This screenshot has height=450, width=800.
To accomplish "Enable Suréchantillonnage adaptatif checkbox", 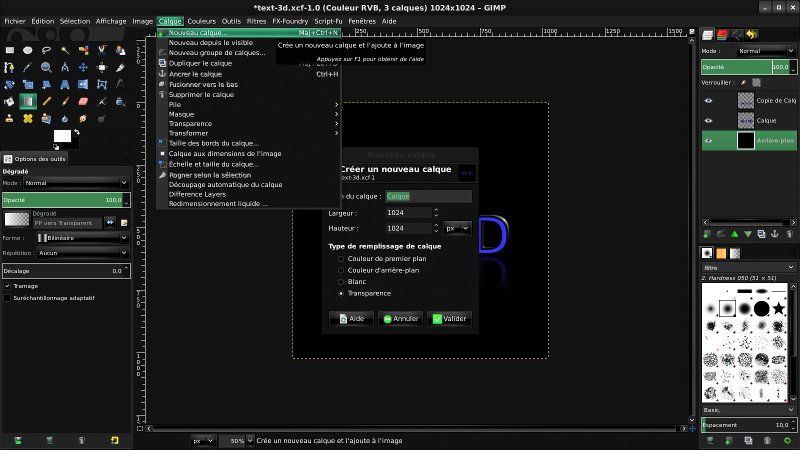I will pos(7,298).
